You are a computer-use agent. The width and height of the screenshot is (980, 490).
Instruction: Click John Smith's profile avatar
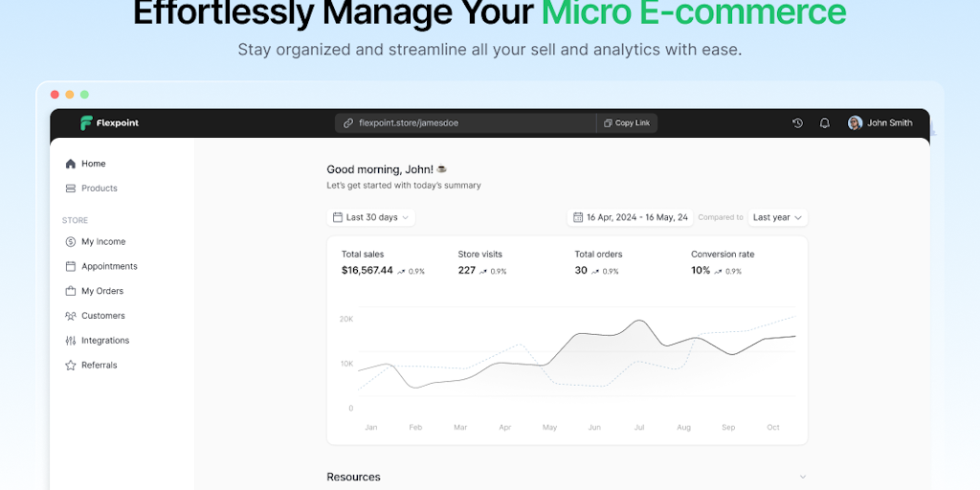(855, 123)
